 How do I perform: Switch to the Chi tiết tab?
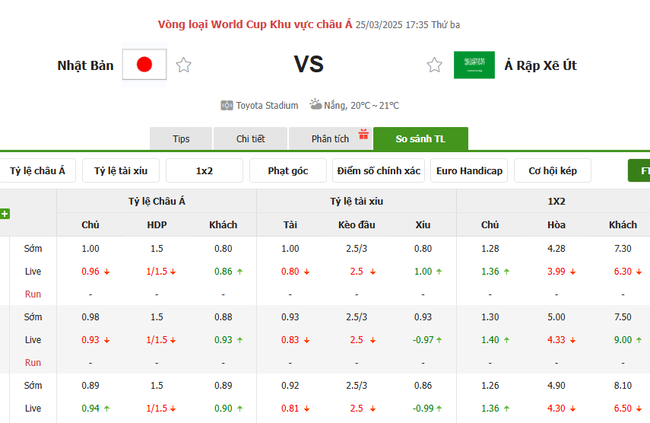tap(251, 139)
